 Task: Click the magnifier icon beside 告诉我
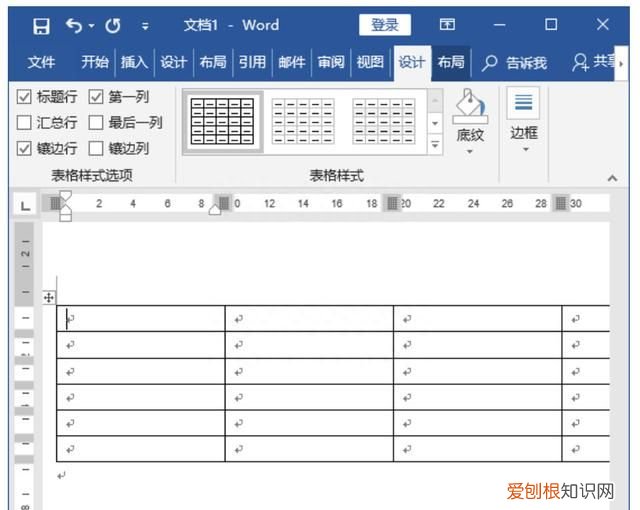click(x=489, y=63)
